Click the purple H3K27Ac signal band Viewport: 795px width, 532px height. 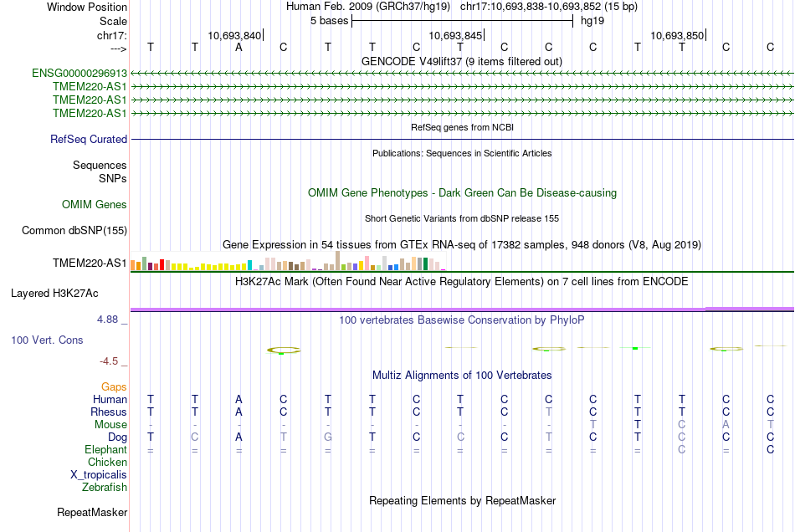(x=462, y=309)
